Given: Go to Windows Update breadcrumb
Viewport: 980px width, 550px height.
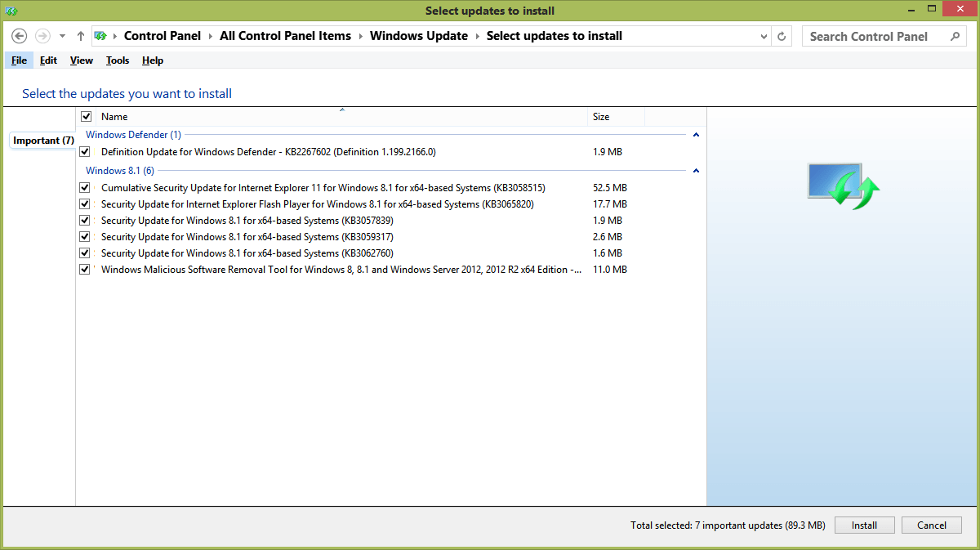Looking at the screenshot, I should pos(419,36).
